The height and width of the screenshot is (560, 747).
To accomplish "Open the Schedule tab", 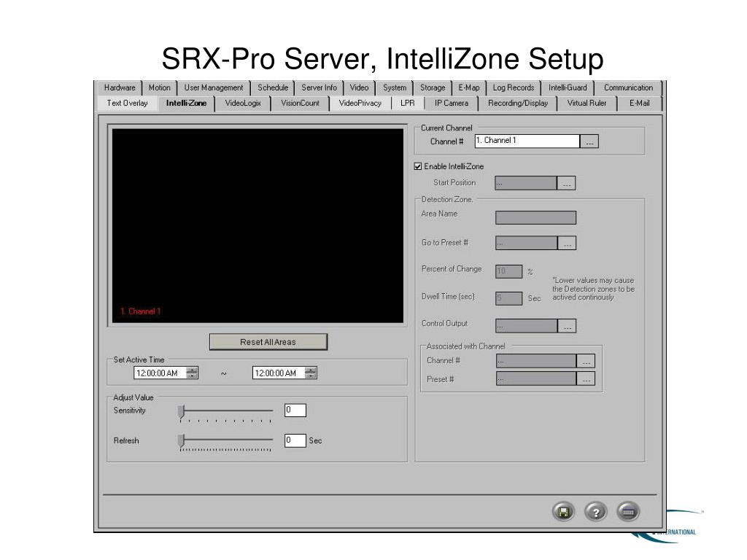I will pyautogui.click(x=273, y=87).
